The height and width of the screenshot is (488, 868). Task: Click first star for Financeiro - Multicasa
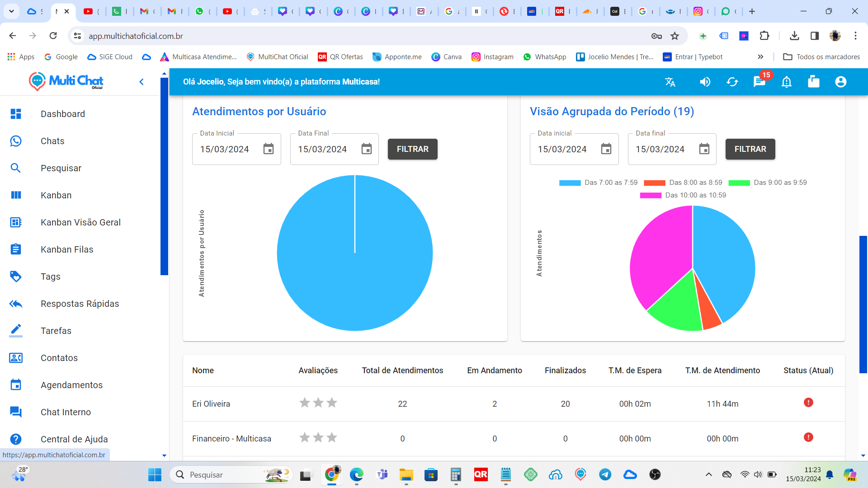pos(304,437)
